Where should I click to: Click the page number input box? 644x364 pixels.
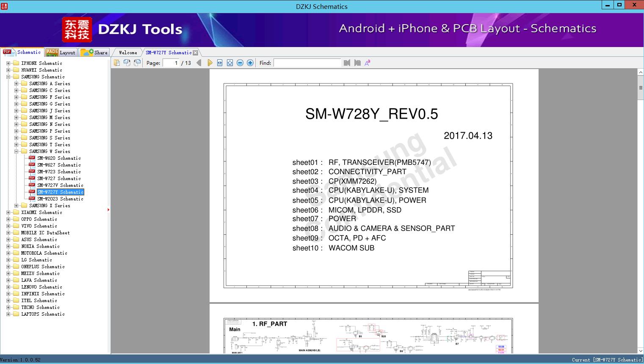click(171, 63)
